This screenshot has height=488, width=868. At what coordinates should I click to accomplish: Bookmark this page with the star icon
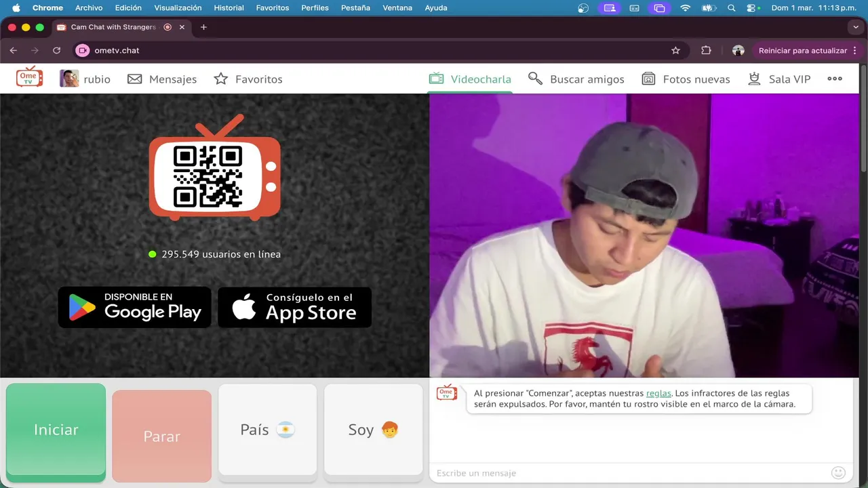(x=675, y=50)
